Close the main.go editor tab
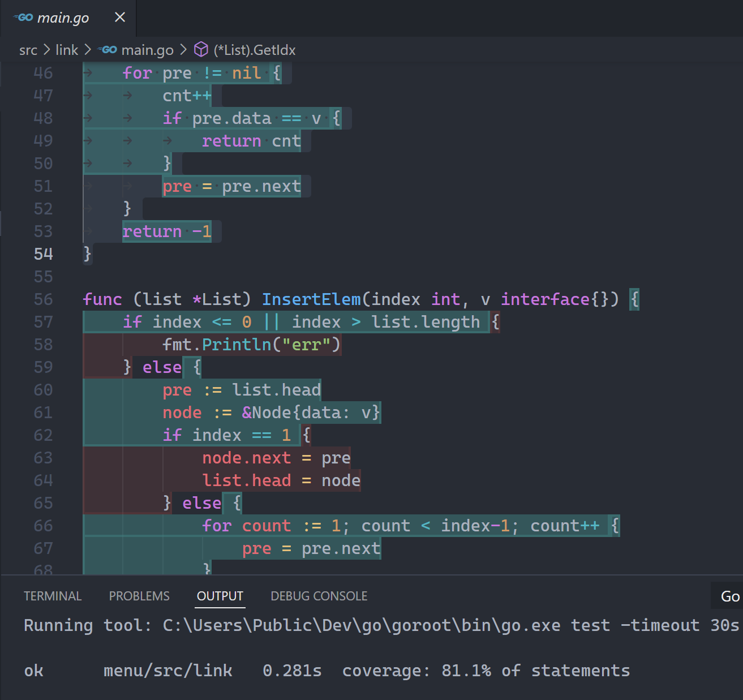743x700 pixels. tap(120, 18)
